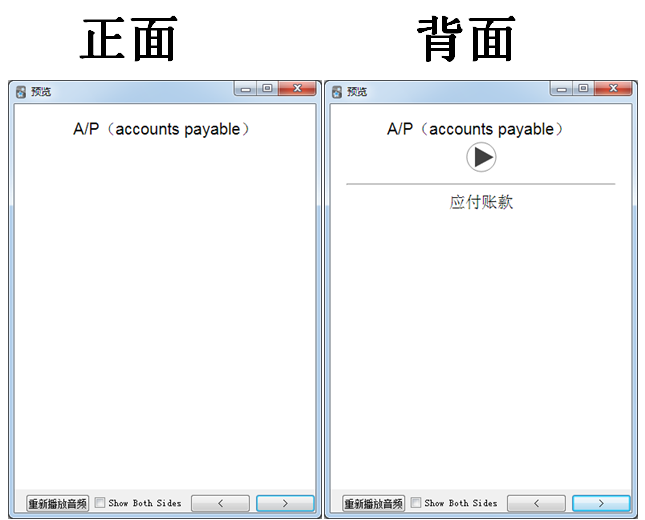Click replay audio button in right preview window
This screenshot has width=645, height=520.
coord(374,503)
